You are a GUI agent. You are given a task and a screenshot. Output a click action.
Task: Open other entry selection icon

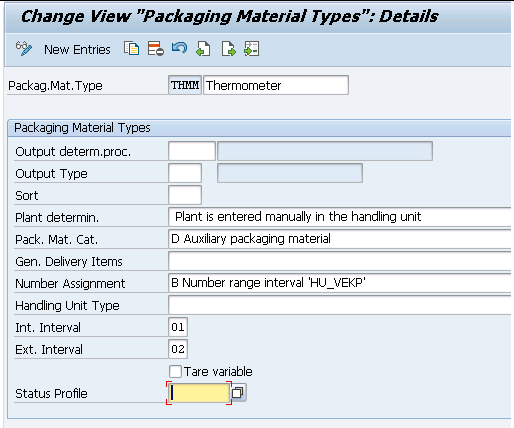click(251, 49)
